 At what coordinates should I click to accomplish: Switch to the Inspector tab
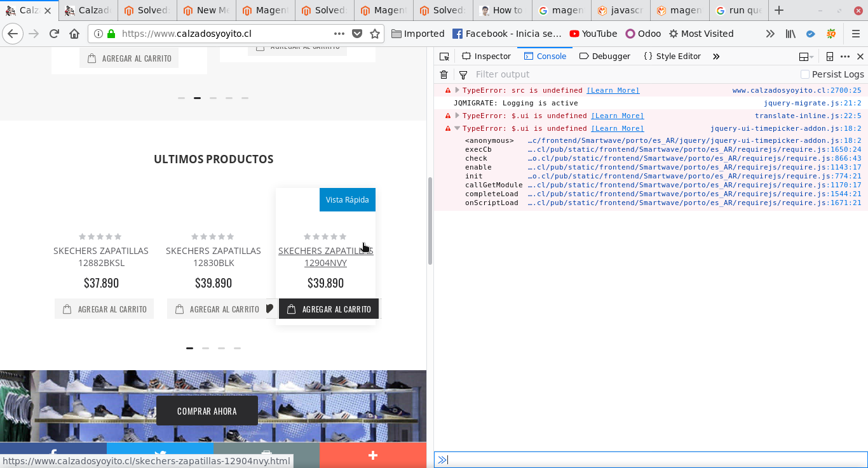point(486,57)
